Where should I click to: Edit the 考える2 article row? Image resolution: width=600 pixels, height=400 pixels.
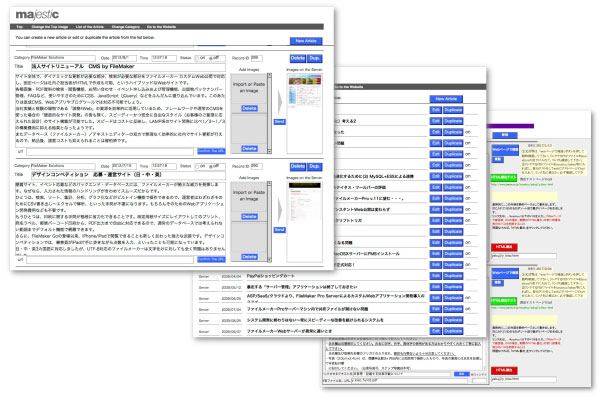[435, 121]
